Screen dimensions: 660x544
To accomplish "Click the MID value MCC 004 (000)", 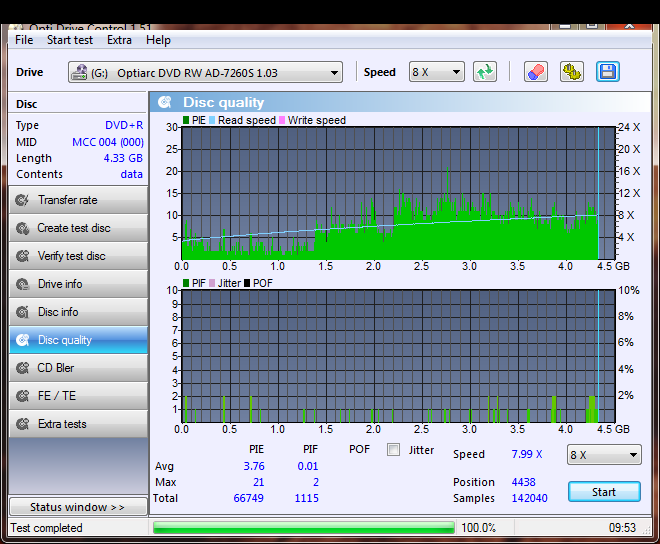I will click(x=108, y=142).
